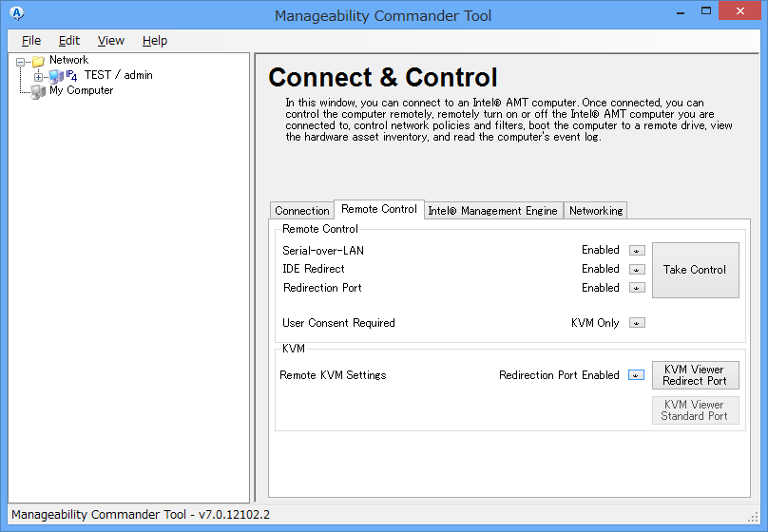This screenshot has height=532, width=768.
Task: Select the TEST / admin tree item
Action: 119,75
